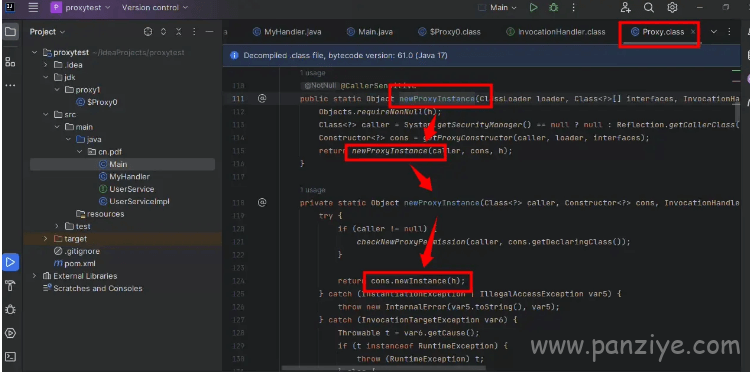Viewport: 750px width, 372px height.
Task: Switch to $Proxy0.class tab
Action: [x=449, y=32]
